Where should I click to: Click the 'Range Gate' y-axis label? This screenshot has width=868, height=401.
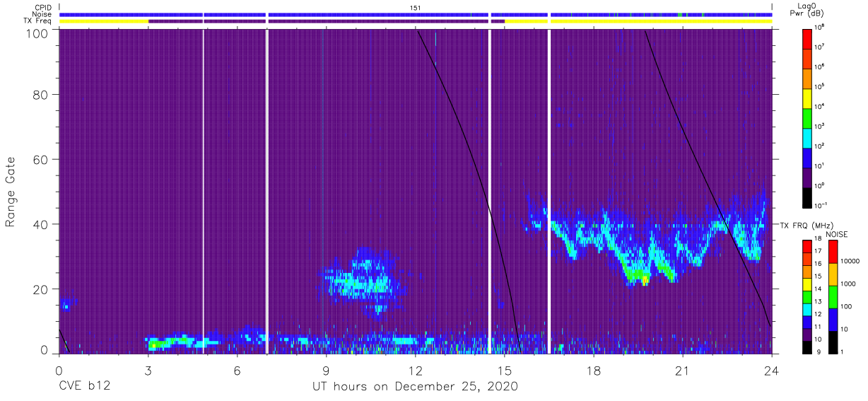11,192
